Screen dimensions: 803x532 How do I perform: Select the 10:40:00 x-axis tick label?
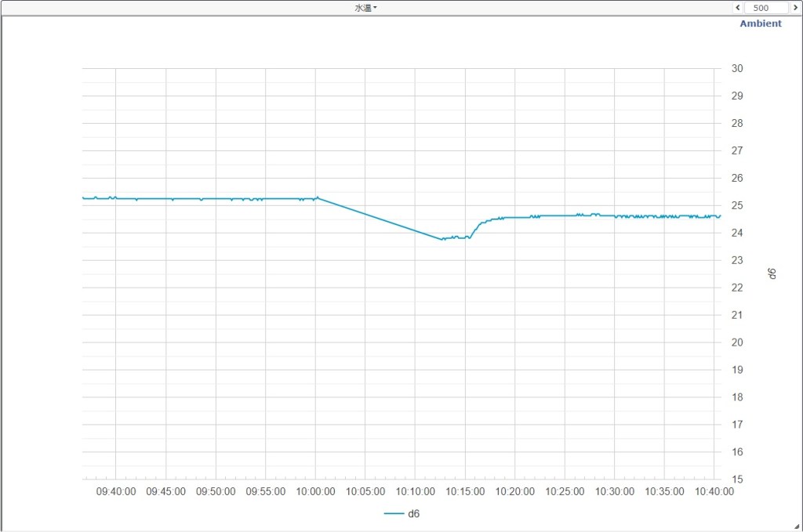714,492
